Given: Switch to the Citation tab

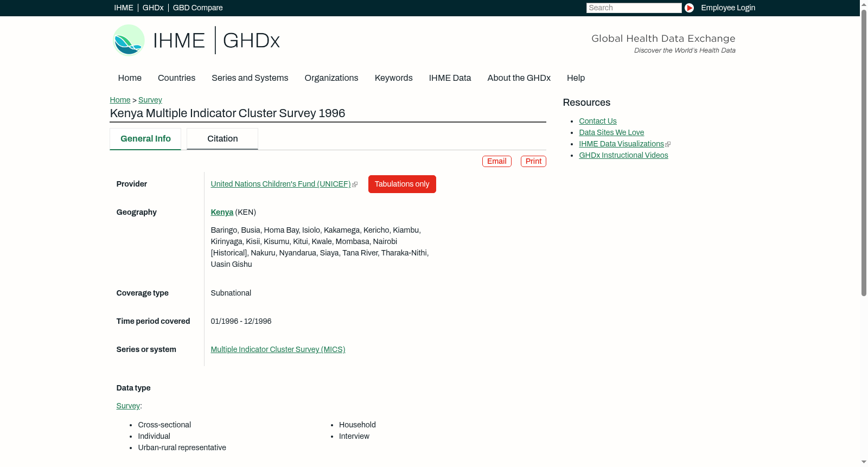Looking at the screenshot, I should point(222,139).
